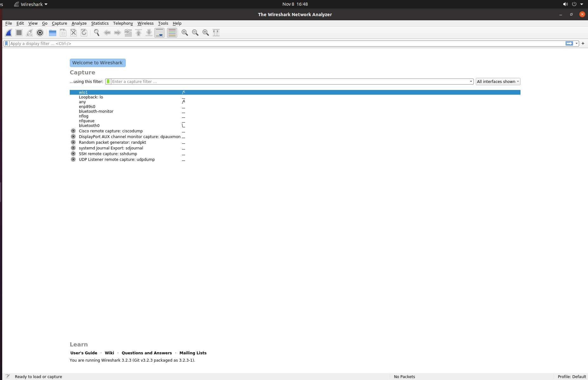Open the Statistics menu
Image resolution: width=588 pixels, height=380 pixels.
point(100,23)
